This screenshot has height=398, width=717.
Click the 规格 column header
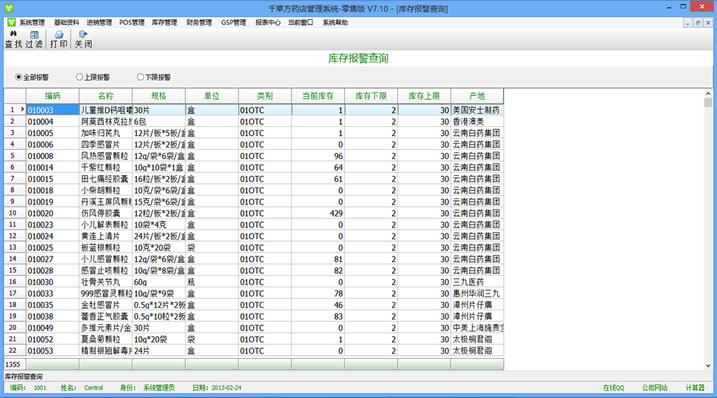point(159,96)
